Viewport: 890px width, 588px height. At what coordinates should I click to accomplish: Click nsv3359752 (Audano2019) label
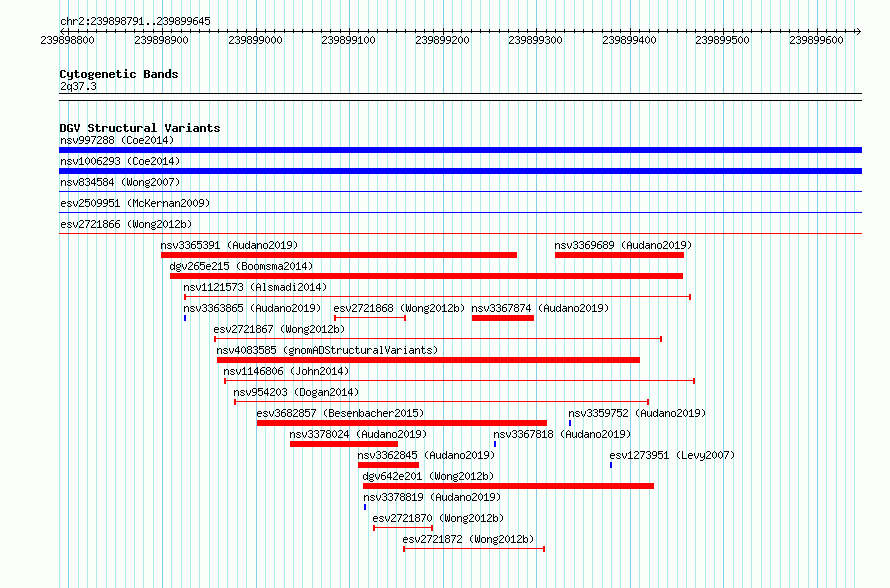(637, 413)
